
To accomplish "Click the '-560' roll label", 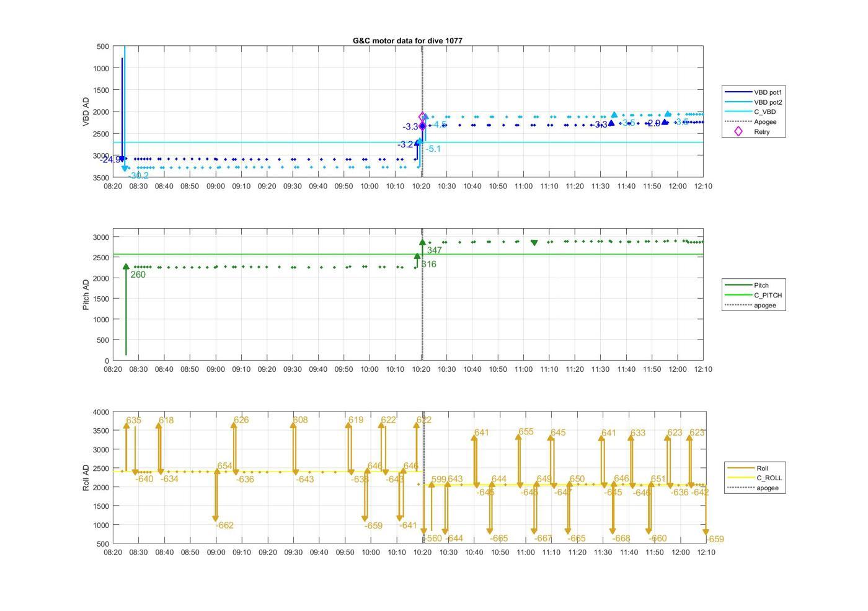I will tap(433, 538).
